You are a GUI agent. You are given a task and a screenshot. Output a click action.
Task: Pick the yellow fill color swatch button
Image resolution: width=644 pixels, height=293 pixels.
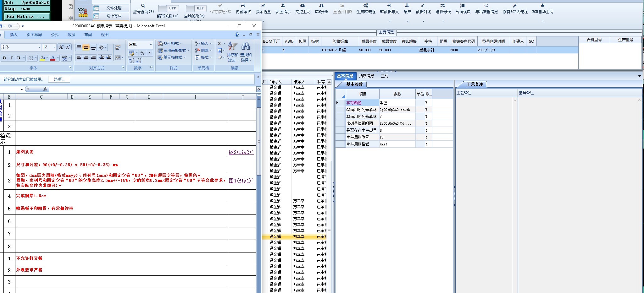pyautogui.click(x=42, y=58)
